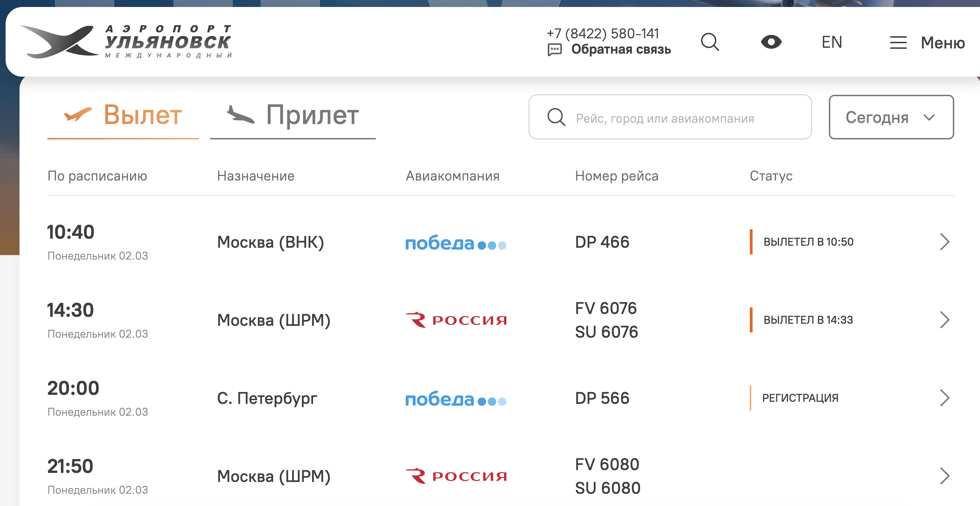Image resolution: width=980 pixels, height=506 pixels.
Task: Call the +7 (8422) 580-141 phone link
Action: [602, 33]
